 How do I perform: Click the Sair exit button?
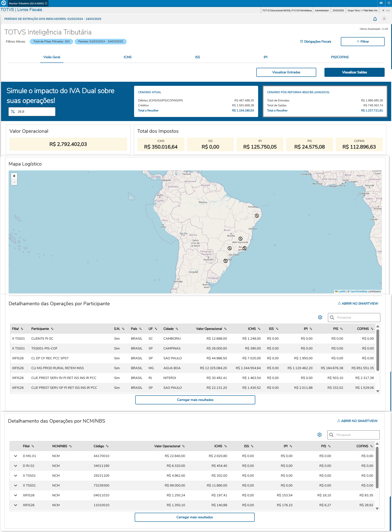(386, 10)
